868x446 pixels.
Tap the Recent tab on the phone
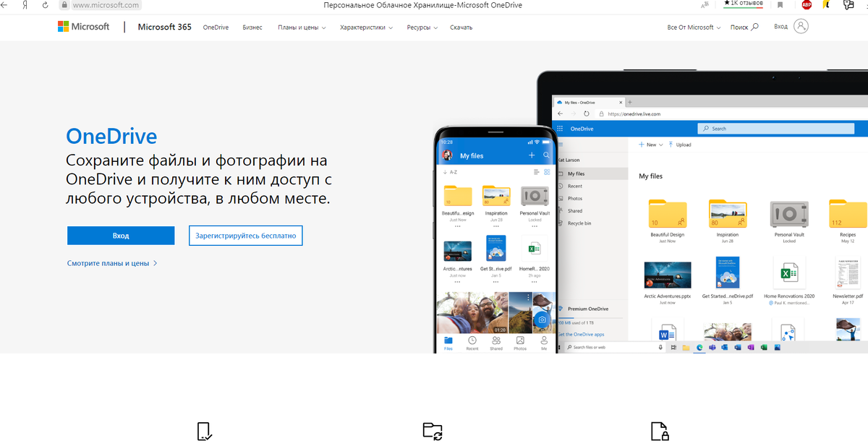(x=472, y=343)
